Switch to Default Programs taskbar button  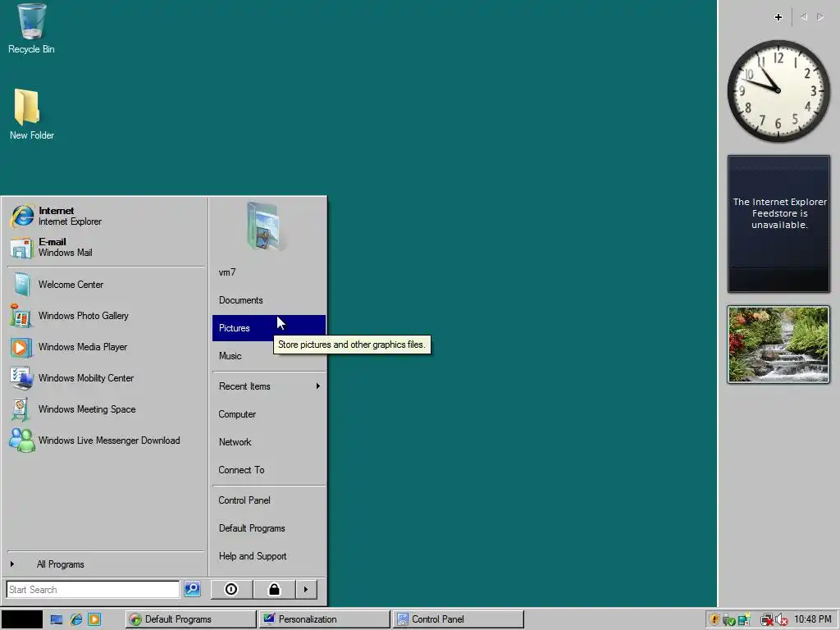tap(190, 619)
